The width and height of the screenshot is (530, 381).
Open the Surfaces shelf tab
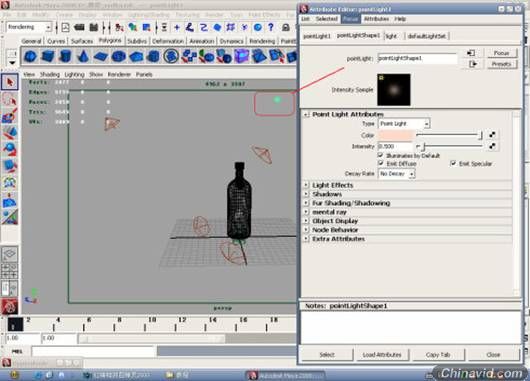point(82,41)
